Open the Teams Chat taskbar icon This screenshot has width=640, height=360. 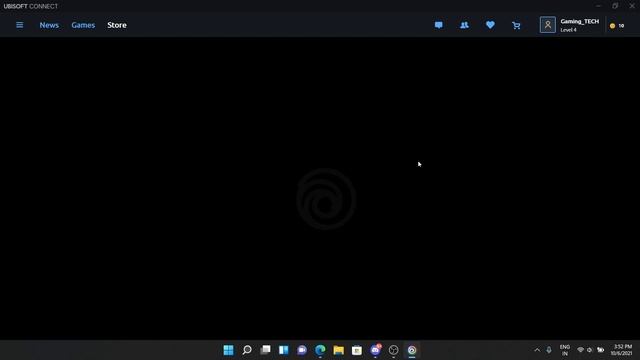point(302,350)
